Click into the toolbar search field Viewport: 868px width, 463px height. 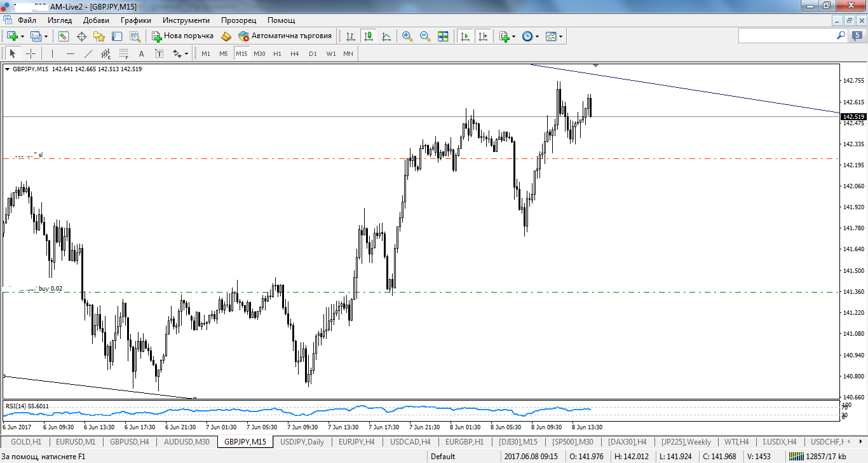click(x=787, y=36)
